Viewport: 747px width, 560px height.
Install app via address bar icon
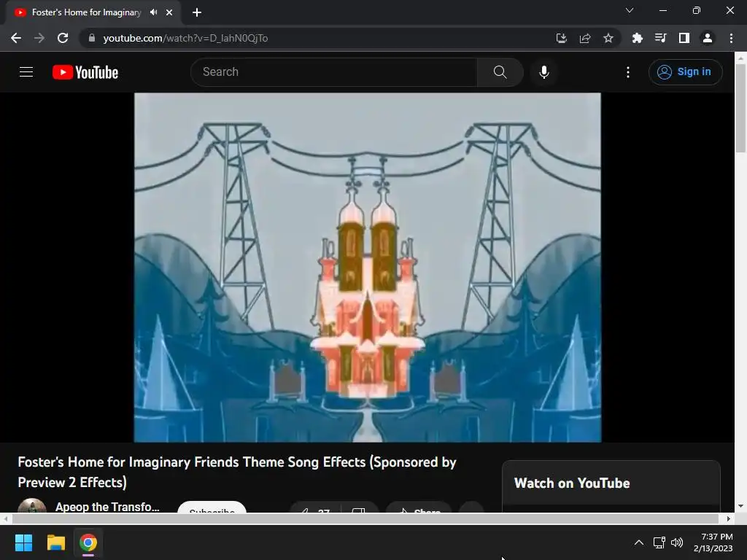coord(562,38)
